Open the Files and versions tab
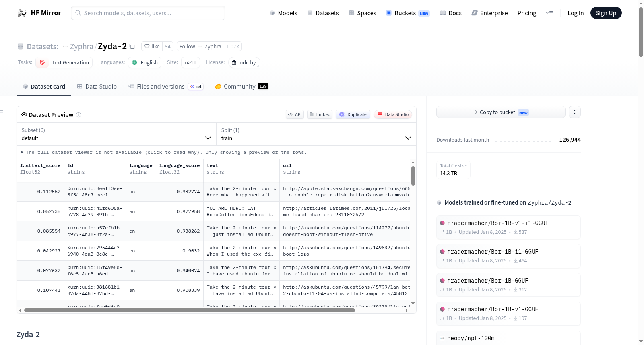 tap(166, 86)
